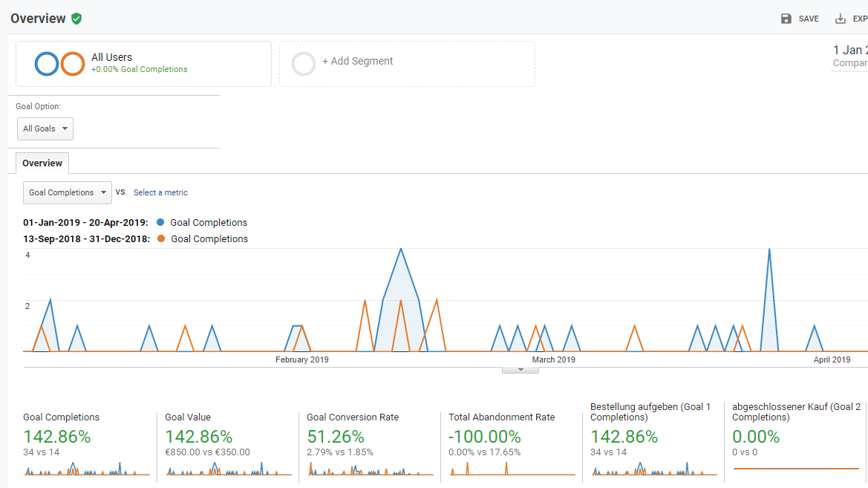Click the 01-Jan-2019 - 20-Apr-2019 legend label

pyautogui.click(x=85, y=222)
